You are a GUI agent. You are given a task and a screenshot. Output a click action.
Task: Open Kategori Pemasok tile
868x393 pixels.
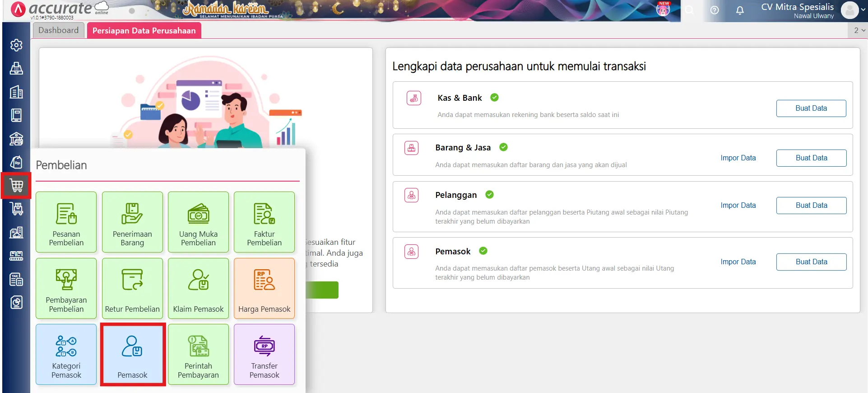coord(66,354)
